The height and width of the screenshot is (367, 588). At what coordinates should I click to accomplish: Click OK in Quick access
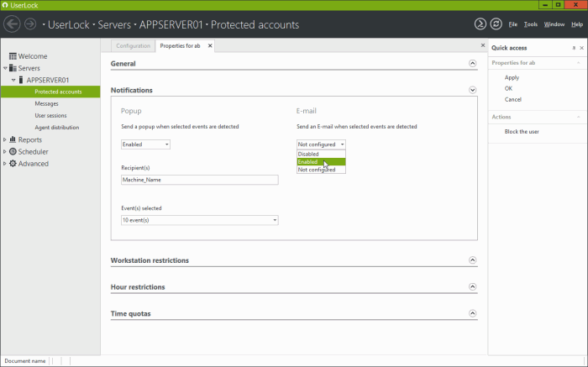point(508,88)
